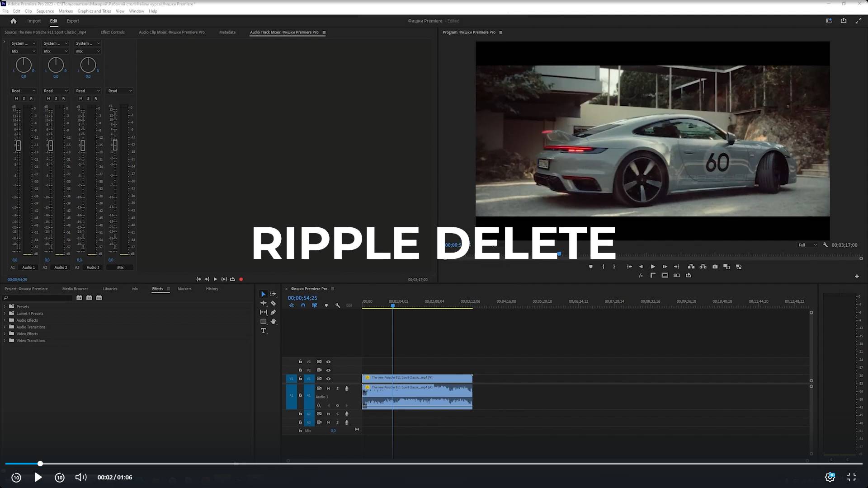Image resolution: width=868 pixels, height=488 pixels.
Task: Toggle lock on V3 track
Action: pos(300,362)
